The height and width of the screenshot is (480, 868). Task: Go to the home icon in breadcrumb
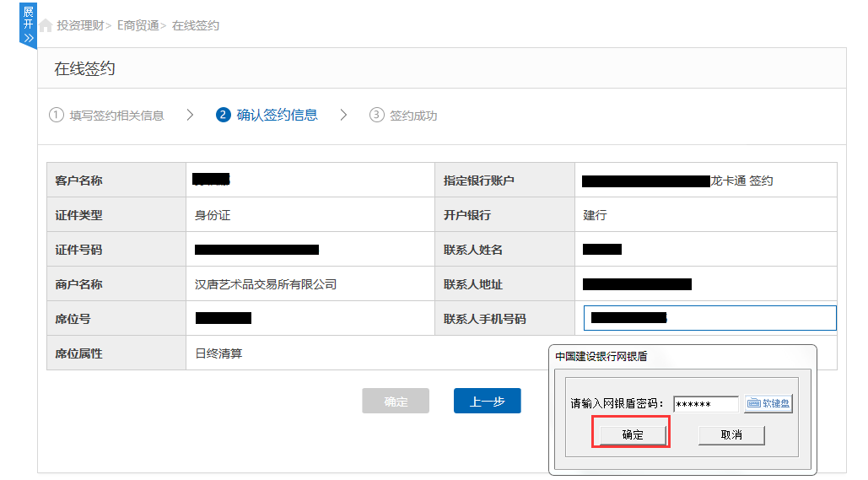[46, 25]
